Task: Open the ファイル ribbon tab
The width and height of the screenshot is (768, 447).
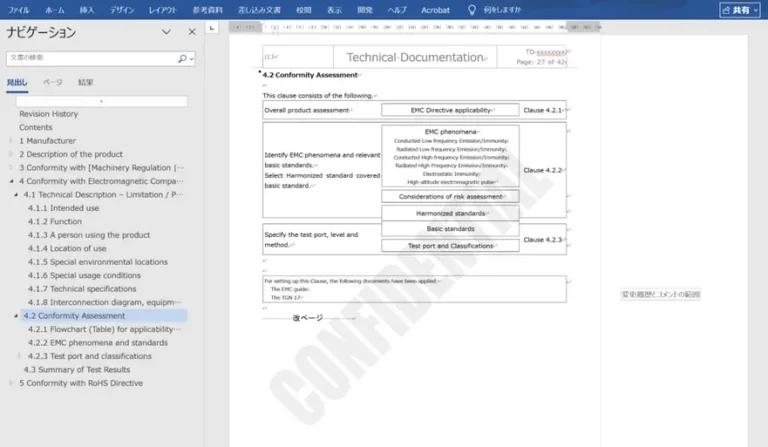Action: point(19,10)
